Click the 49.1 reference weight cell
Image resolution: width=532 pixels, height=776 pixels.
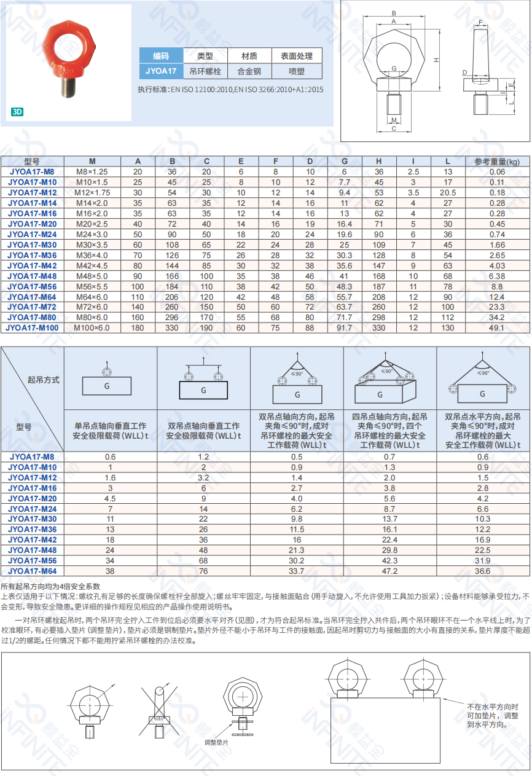click(x=497, y=327)
